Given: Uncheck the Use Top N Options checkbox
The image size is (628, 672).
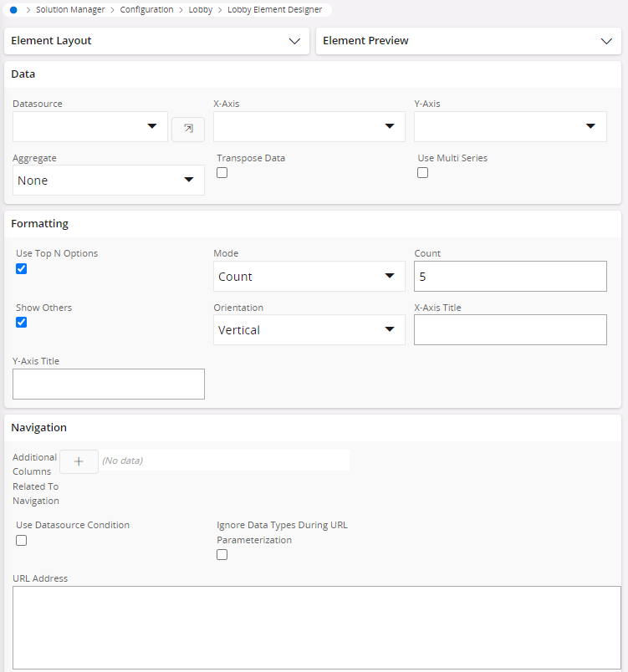Looking at the screenshot, I should (x=21, y=268).
